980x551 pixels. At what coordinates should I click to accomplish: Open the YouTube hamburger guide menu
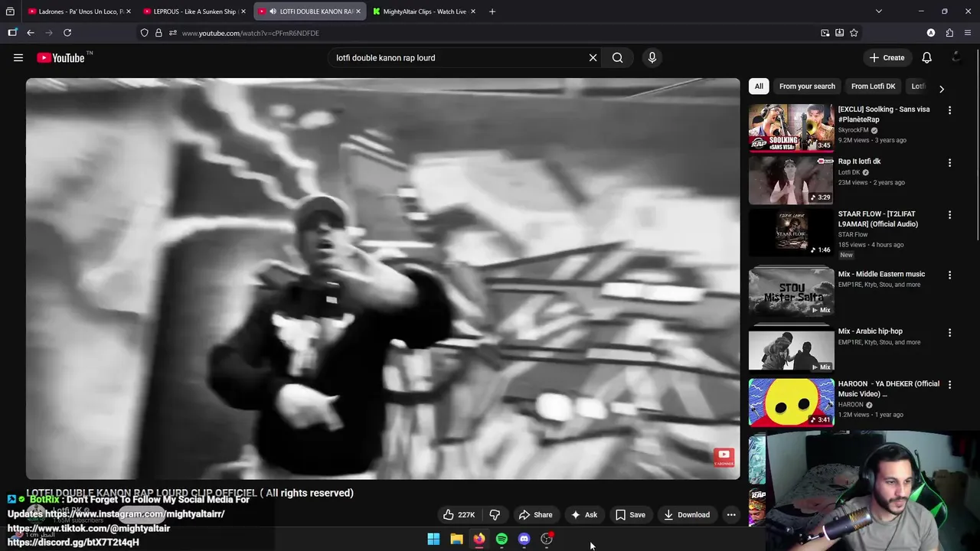coord(18,57)
